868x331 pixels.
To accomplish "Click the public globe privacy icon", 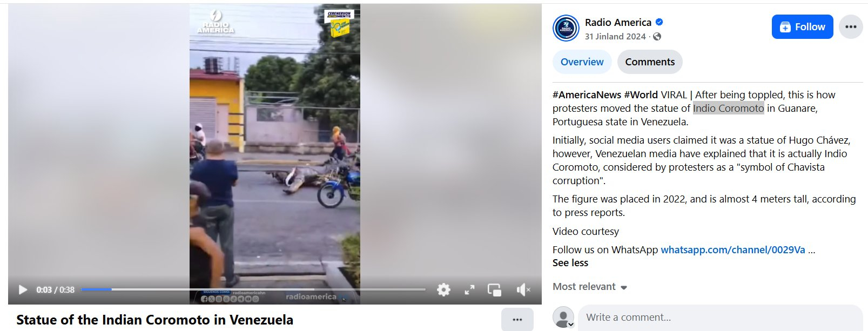I will [x=657, y=37].
